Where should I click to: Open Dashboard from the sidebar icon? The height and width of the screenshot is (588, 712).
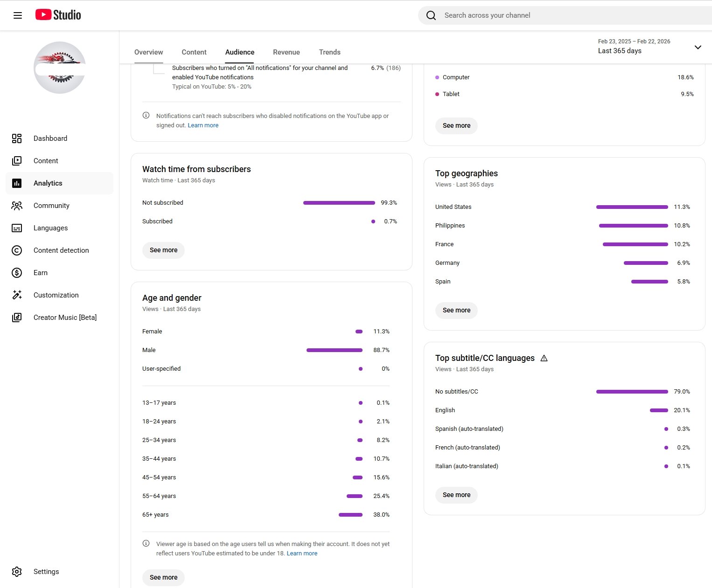pyautogui.click(x=17, y=138)
